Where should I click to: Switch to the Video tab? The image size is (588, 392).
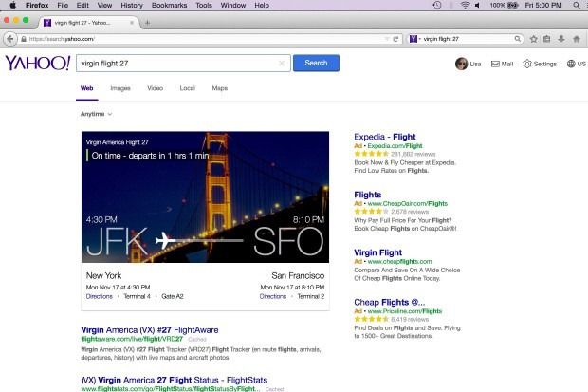pyautogui.click(x=156, y=88)
